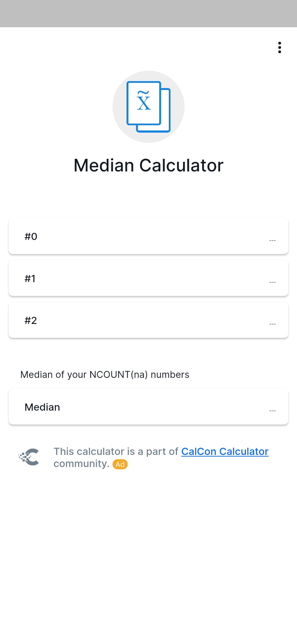Focus the #1 number input field
The image size is (297, 644).
tap(148, 278)
